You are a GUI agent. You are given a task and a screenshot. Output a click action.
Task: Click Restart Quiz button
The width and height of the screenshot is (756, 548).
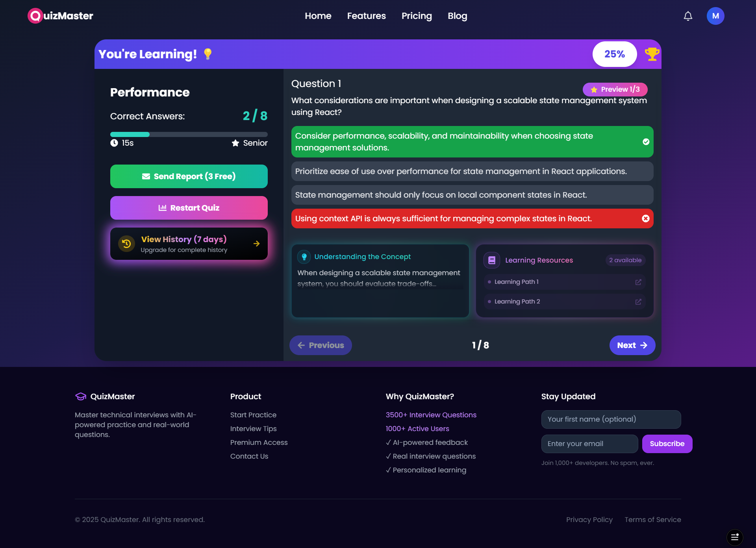coord(189,208)
